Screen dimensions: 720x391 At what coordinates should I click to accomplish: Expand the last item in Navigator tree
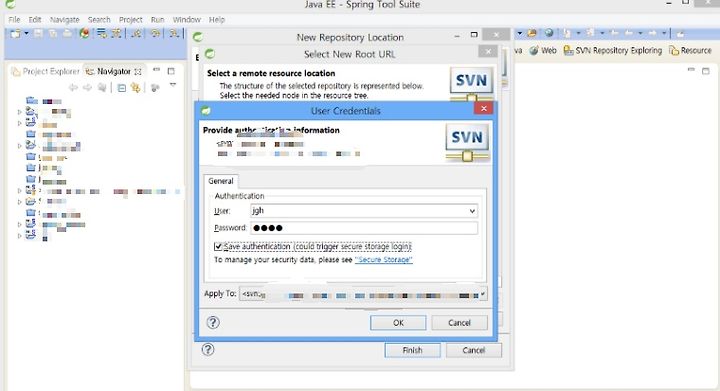coord(19,236)
